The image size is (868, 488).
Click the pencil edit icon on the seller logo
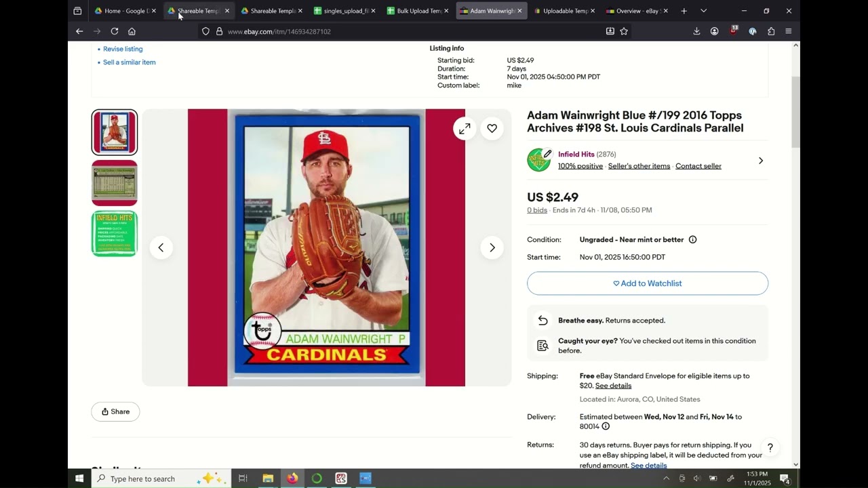547,154
